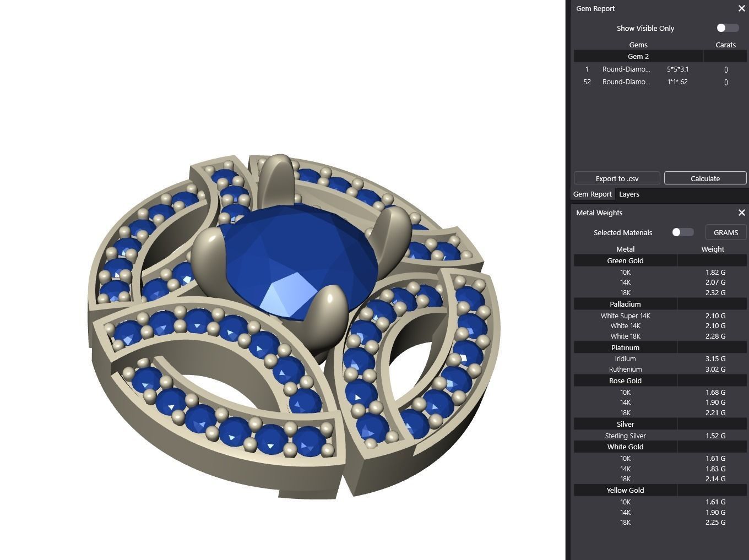This screenshot has height=560, width=749.
Task: Select the Silver group header
Action: (x=660, y=424)
